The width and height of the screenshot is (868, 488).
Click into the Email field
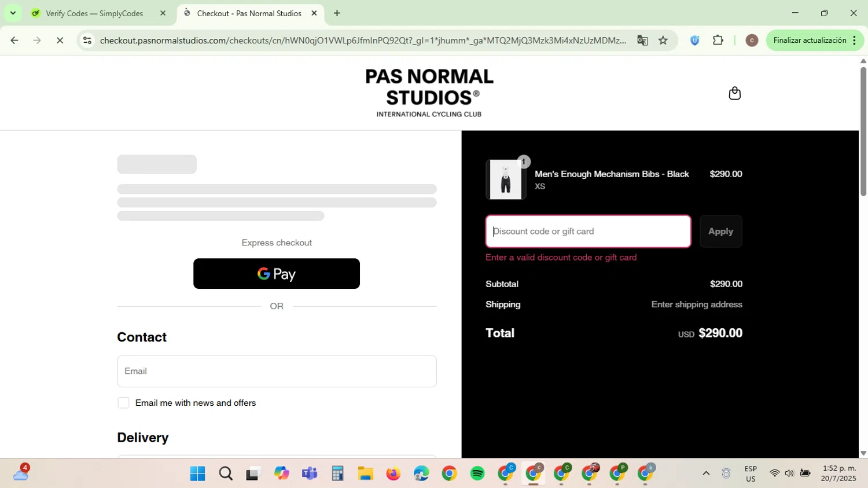point(277,371)
